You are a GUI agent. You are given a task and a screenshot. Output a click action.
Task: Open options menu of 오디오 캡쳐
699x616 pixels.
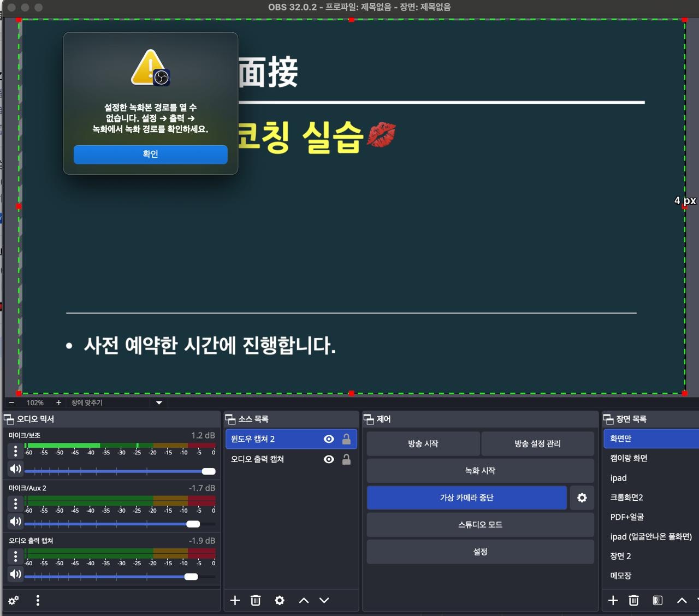[x=15, y=555]
